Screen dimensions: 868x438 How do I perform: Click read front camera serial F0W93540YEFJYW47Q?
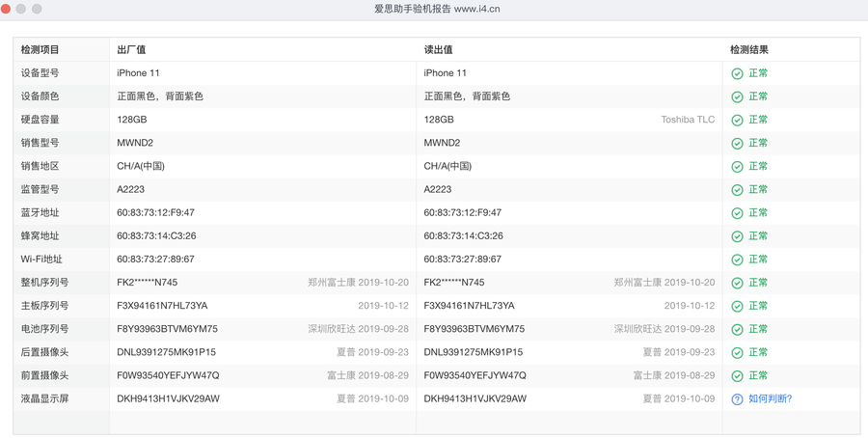(x=475, y=375)
